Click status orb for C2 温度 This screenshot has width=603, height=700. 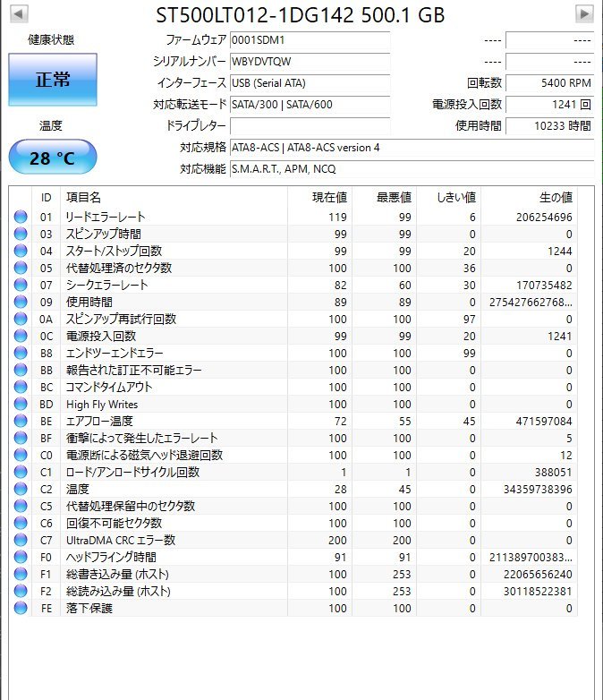pyautogui.click(x=21, y=489)
